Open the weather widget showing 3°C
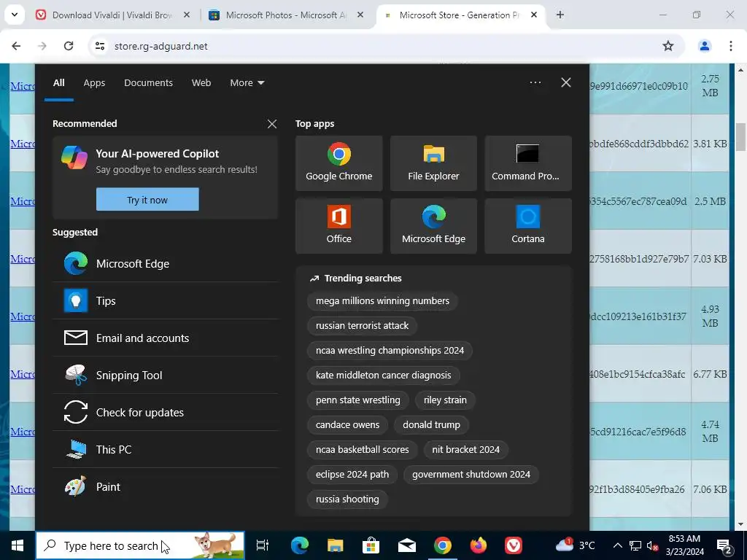Image resolution: width=747 pixels, height=560 pixels. (x=576, y=545)
